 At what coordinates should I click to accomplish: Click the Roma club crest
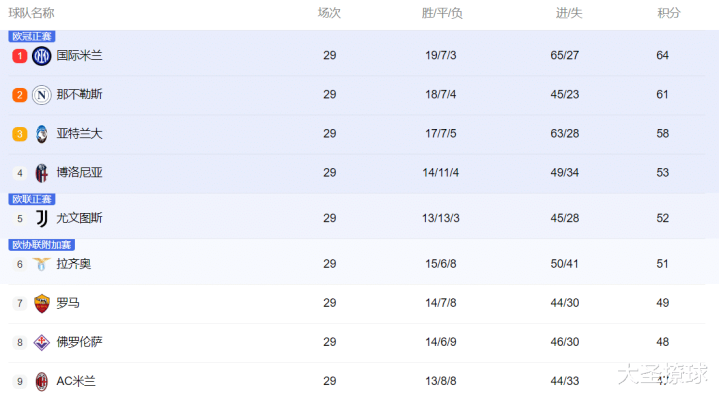pyautogui.click(x=41, y=303)
